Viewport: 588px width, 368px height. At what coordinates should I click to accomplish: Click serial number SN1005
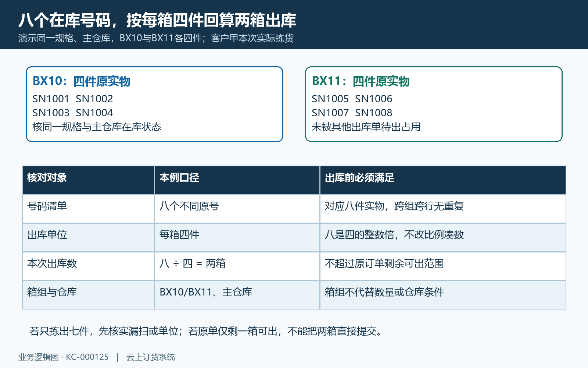click(330, 99)
